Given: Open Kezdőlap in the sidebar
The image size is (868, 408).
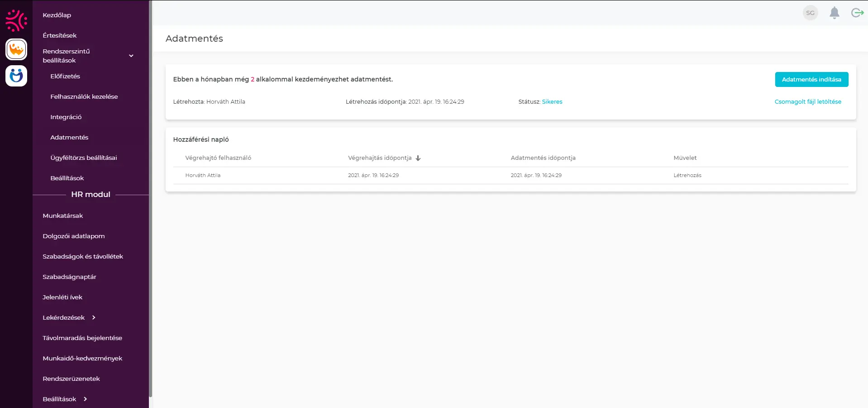Looking at the screenshot, I should pyautogui.click(x=57, y=15).
